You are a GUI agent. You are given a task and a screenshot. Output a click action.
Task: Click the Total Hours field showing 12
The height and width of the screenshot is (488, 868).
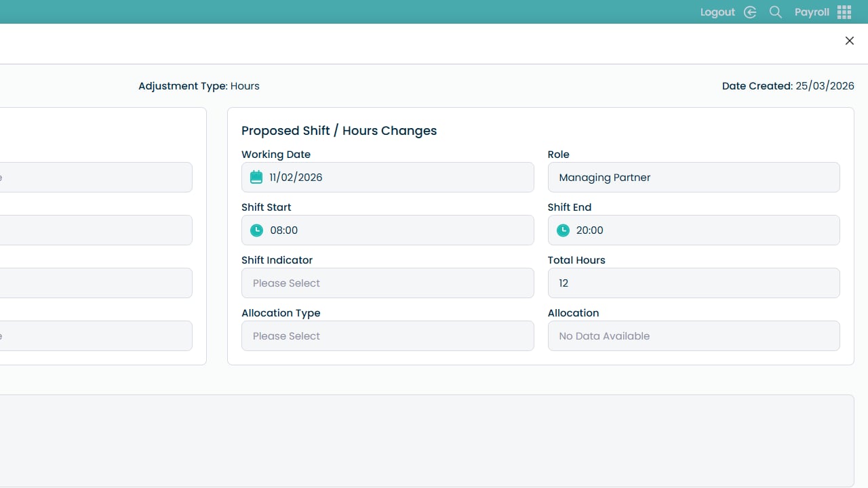coord(694,283)
